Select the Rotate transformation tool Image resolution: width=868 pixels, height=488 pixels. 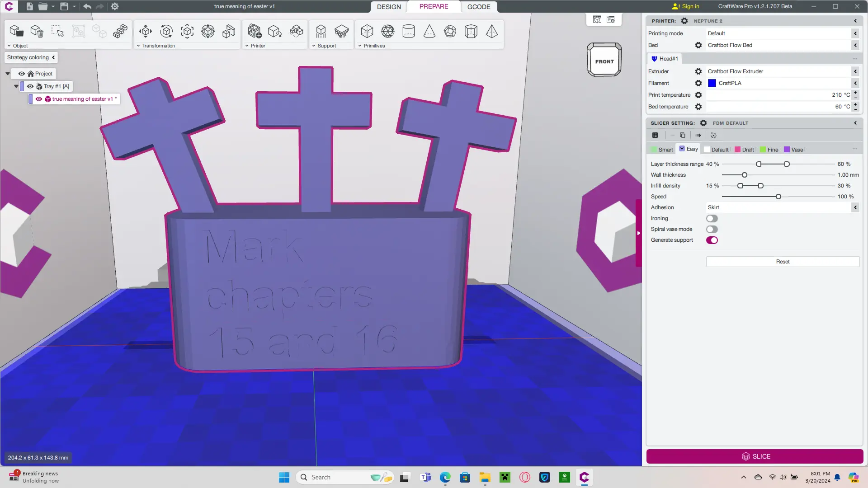click(x=166, y=31)
